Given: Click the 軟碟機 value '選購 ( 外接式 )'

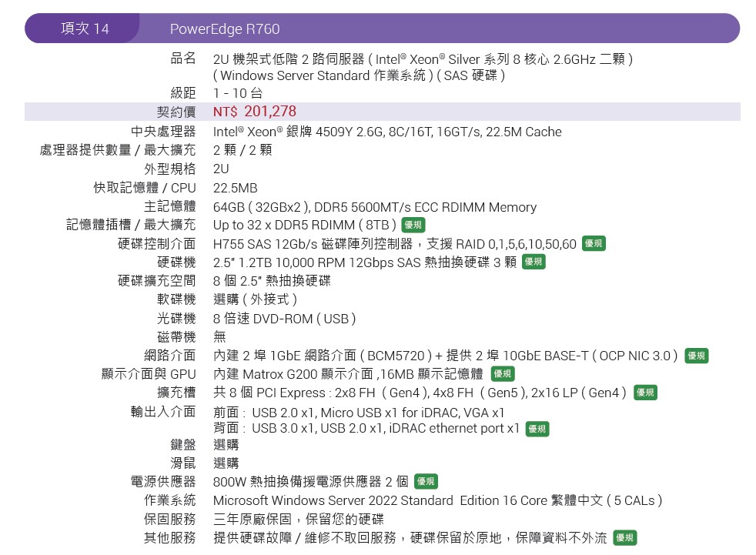Looking at the screenshot, I should [x=255, y=299].
